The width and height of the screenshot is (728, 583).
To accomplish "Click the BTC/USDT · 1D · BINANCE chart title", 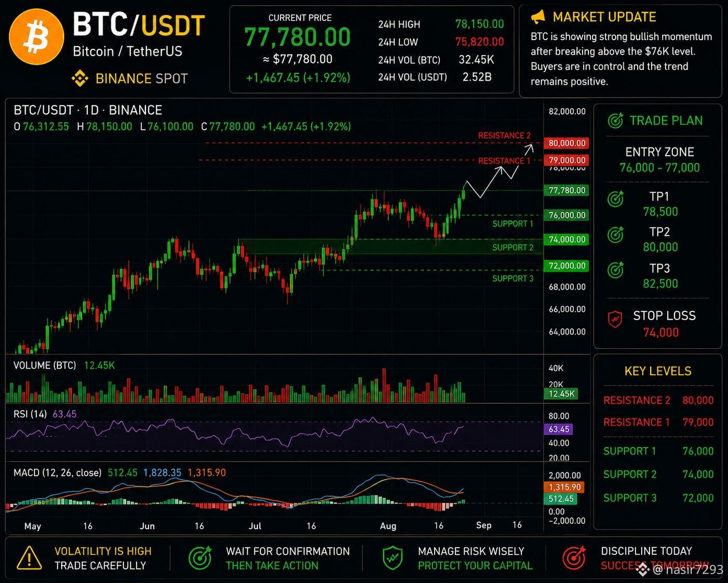I will click(x=88, y=110).
